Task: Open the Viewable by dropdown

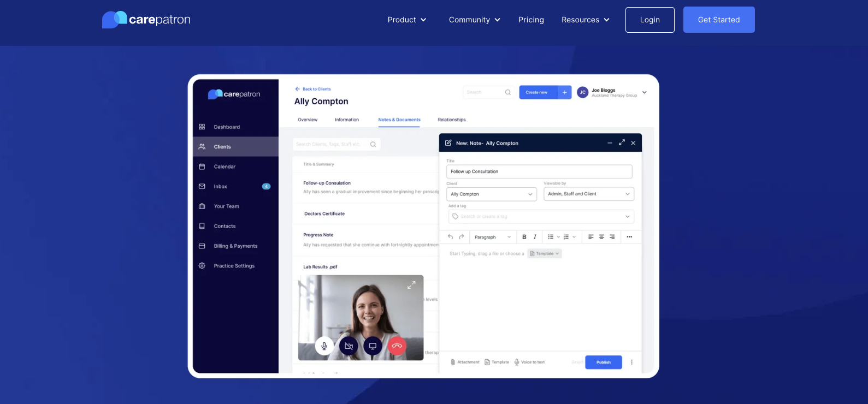Action: coord(589,194)
